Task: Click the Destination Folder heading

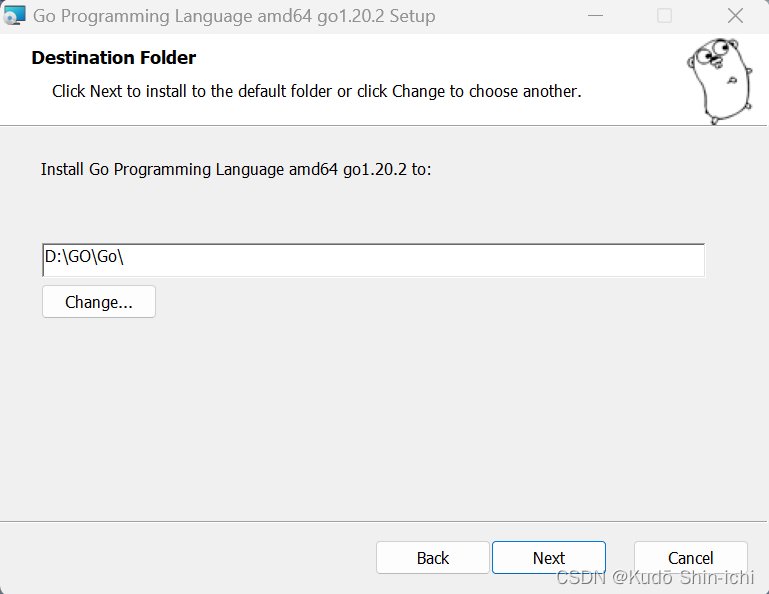Action: pos(113,58)
